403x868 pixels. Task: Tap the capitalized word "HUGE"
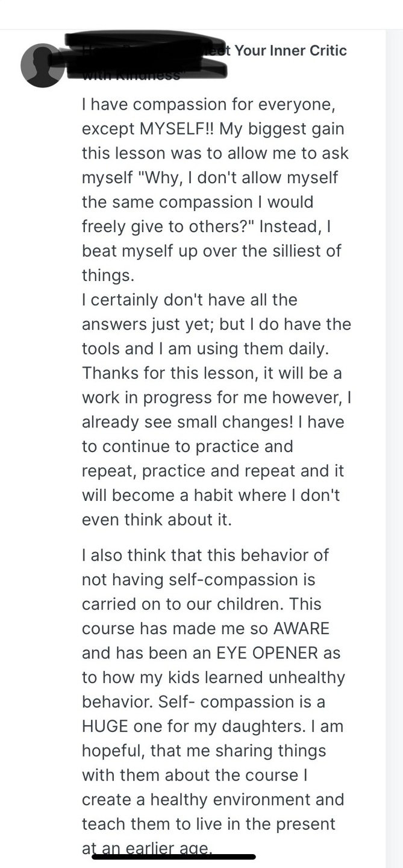(105, 726)
